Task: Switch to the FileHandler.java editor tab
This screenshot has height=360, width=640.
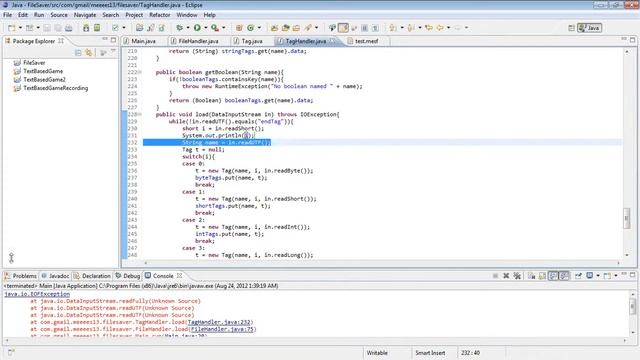Action: (198, 41)
